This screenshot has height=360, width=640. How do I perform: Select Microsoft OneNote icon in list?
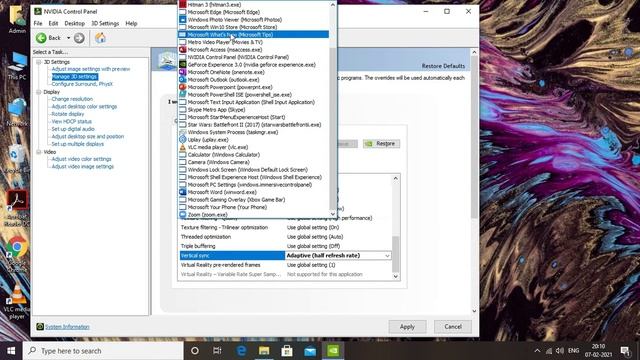point(182,72)
